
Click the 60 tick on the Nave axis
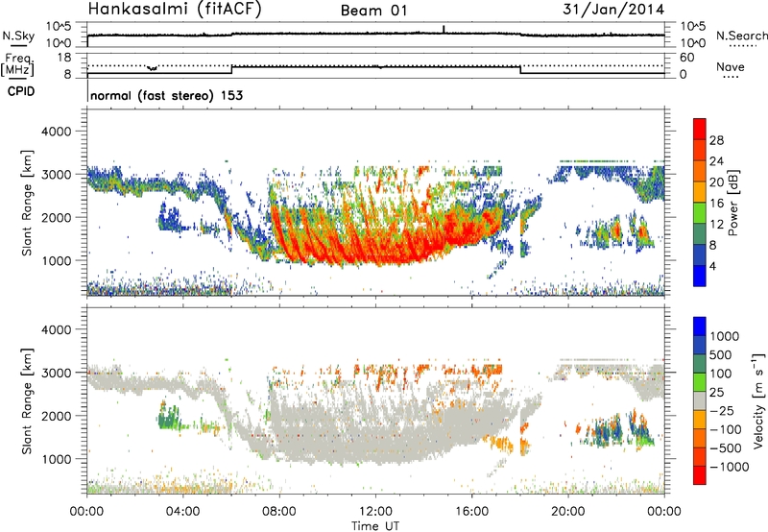point(687,58)
